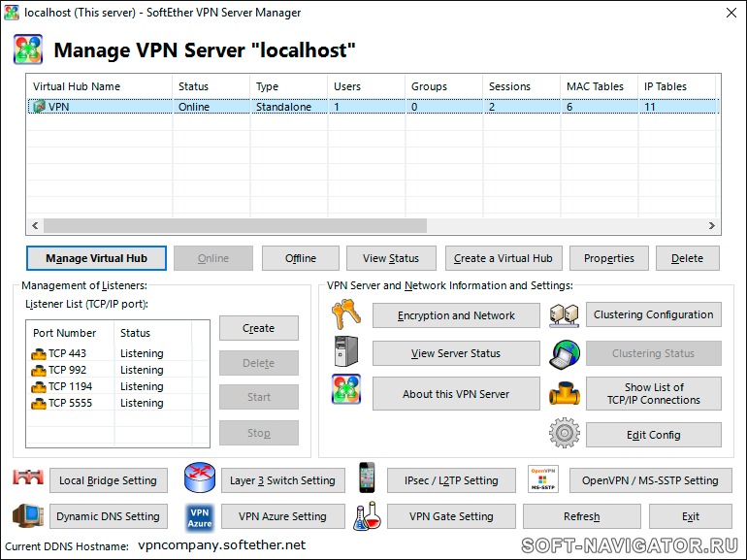
Task: Click Create a Virtual Hub
Action: [x=503, y=258]
